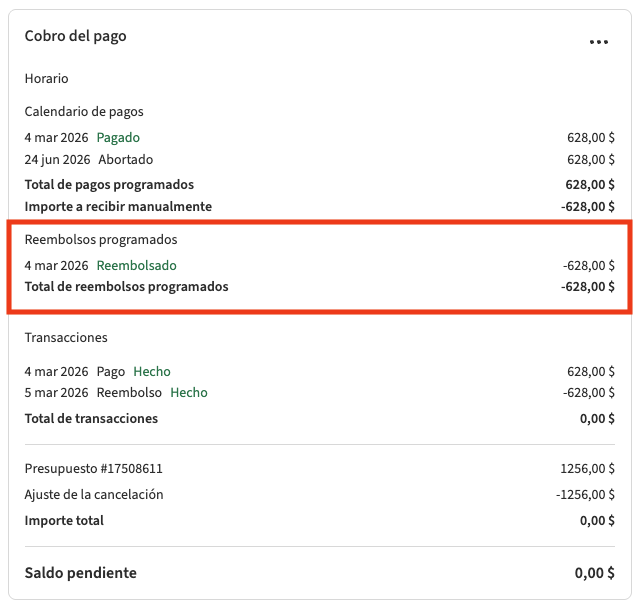640x611 pixels.
Task: Open the three-dots menu in Cobro del pago
Action: (599, 42)
